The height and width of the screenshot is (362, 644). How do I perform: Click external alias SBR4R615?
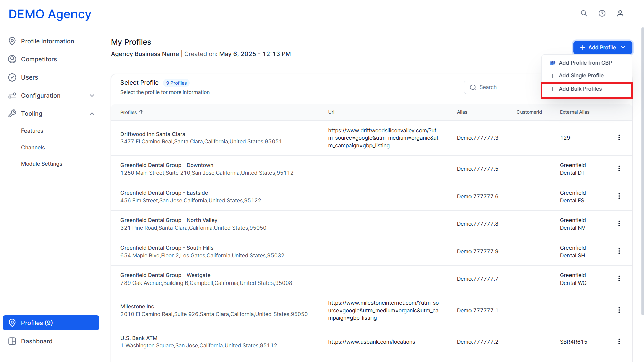pyautogui.click(x=574, y=342)
